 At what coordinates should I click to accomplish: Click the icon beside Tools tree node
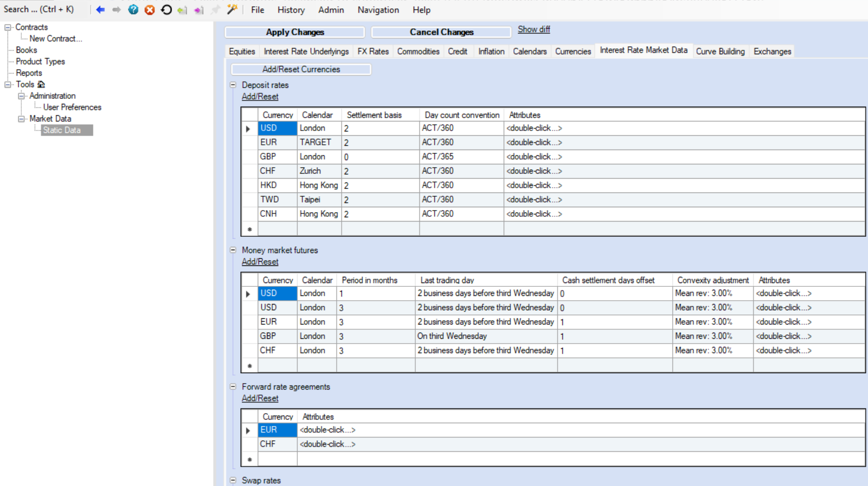[x=41, y=84]
